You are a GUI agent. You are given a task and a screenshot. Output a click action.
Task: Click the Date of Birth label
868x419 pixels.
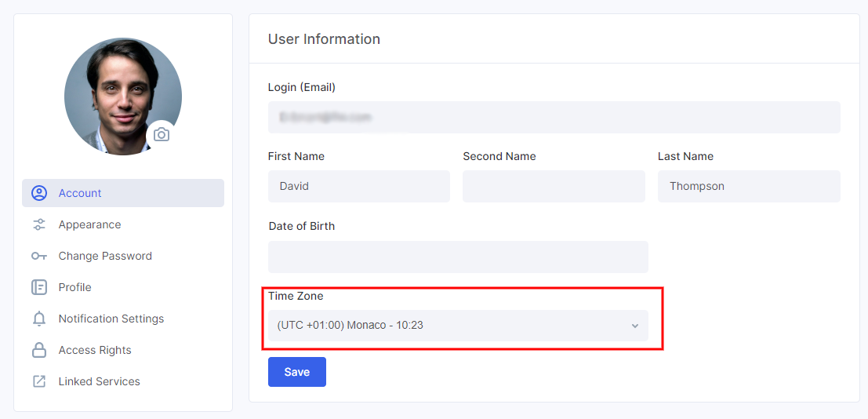302,226
